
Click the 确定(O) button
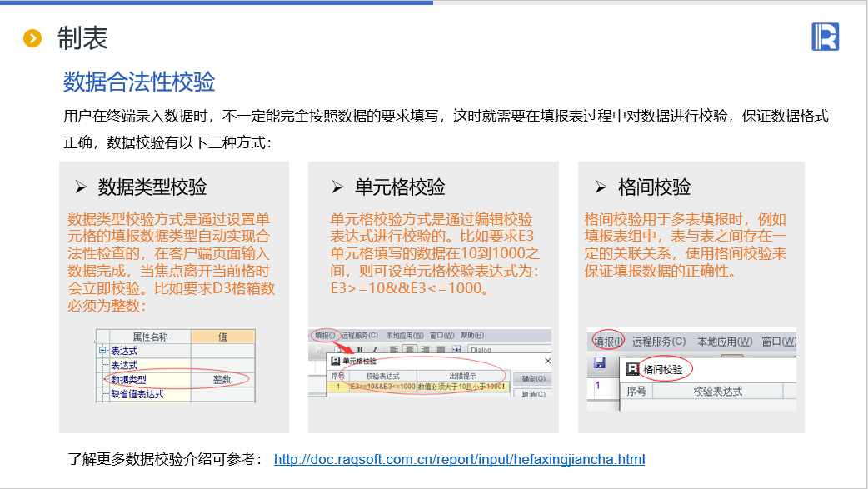[532, 379]
